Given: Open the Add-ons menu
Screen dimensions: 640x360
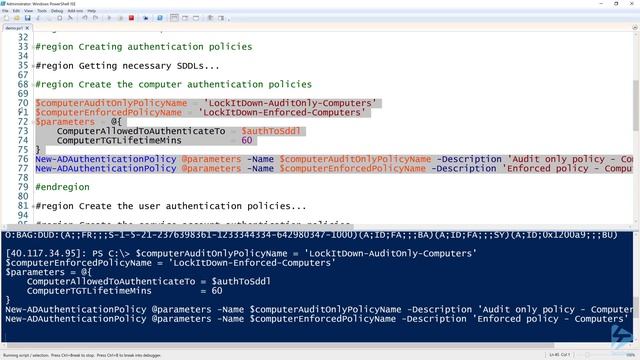Looking at the screenshot, I should pos(75,11).
